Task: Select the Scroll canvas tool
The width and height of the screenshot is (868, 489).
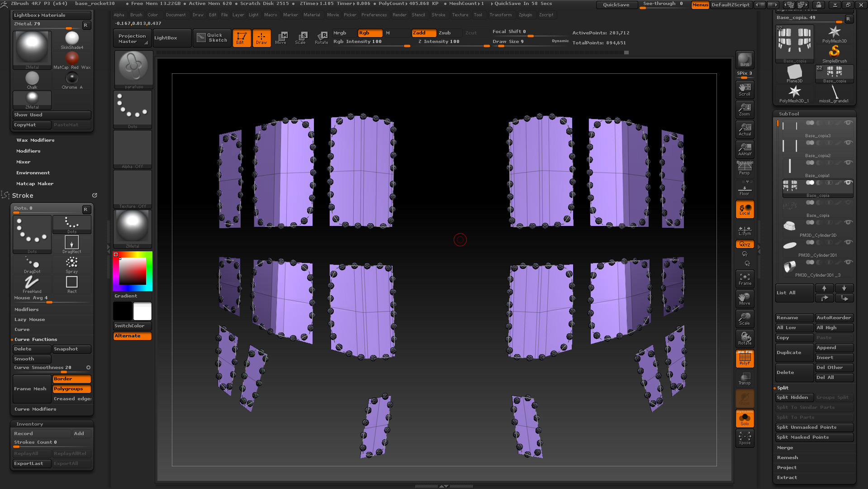Action: (745, 89)
